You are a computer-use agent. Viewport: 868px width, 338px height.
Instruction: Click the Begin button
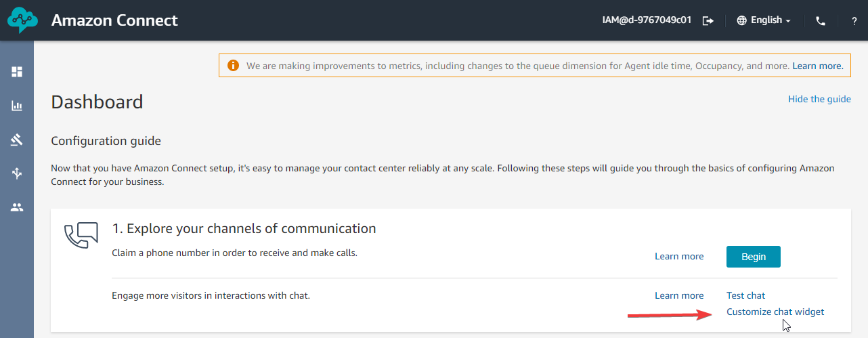coord(753,257)
